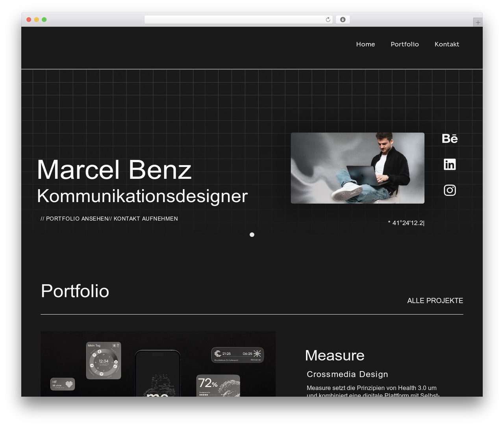The height and width of the screenshot is (427, 504).
Task: Open the Behance profile icon
Action: coord(450,139)
